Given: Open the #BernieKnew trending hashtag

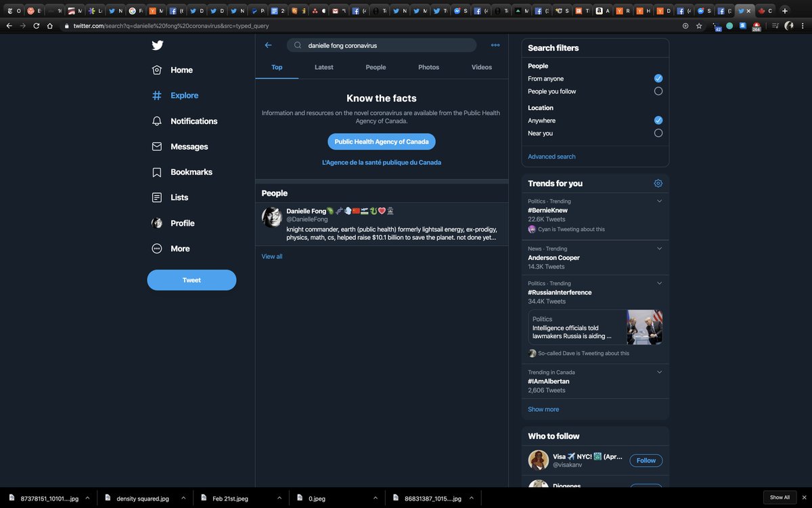Looking at the screenshot, I should click(547, 211).
